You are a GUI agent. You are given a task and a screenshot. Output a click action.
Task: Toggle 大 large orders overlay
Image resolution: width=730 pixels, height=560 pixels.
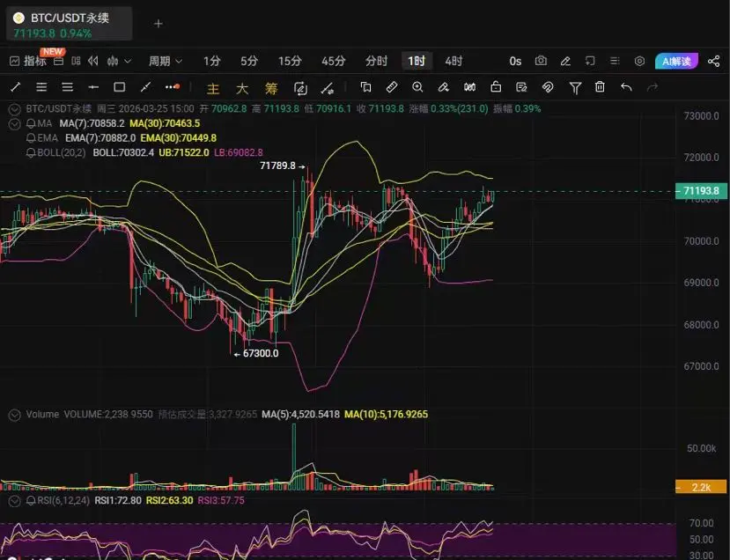[x=242, y=88]
